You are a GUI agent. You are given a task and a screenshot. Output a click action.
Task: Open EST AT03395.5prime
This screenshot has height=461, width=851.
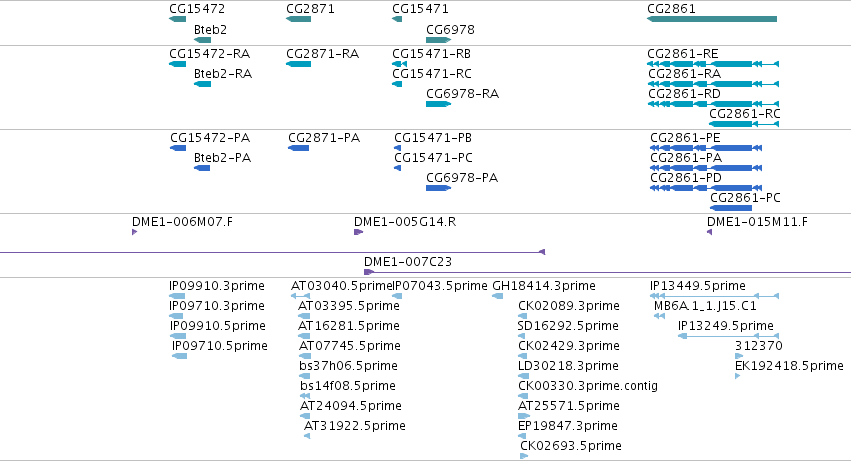click(349, 306)
